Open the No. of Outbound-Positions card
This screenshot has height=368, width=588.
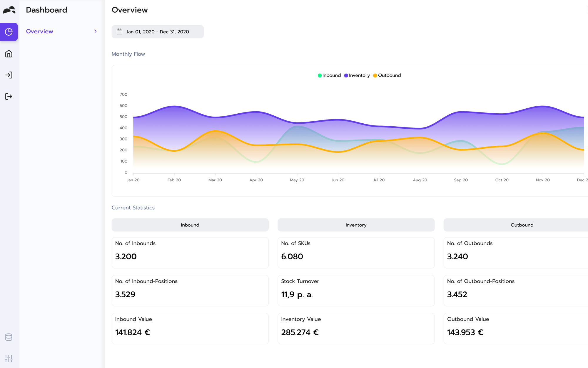point(516,291)
